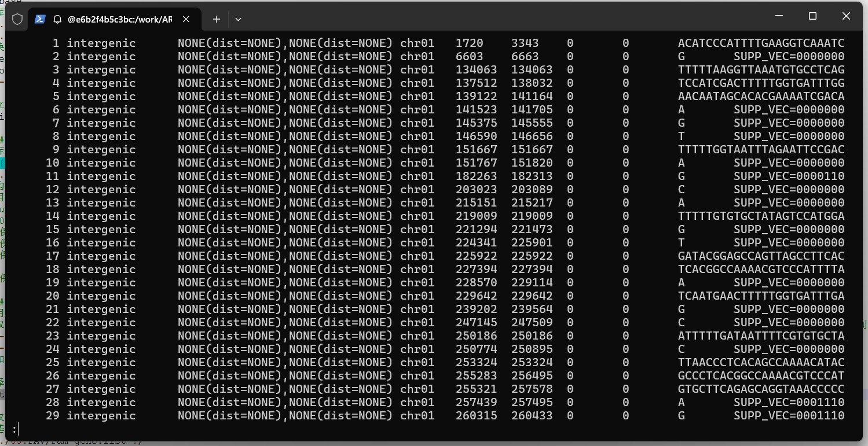Click the sequence ACATCCCATTTTGAAGGTCAAATC
The width and height of the screenshot is (868, 446).
pyautogui.click(x=761, y=43)
